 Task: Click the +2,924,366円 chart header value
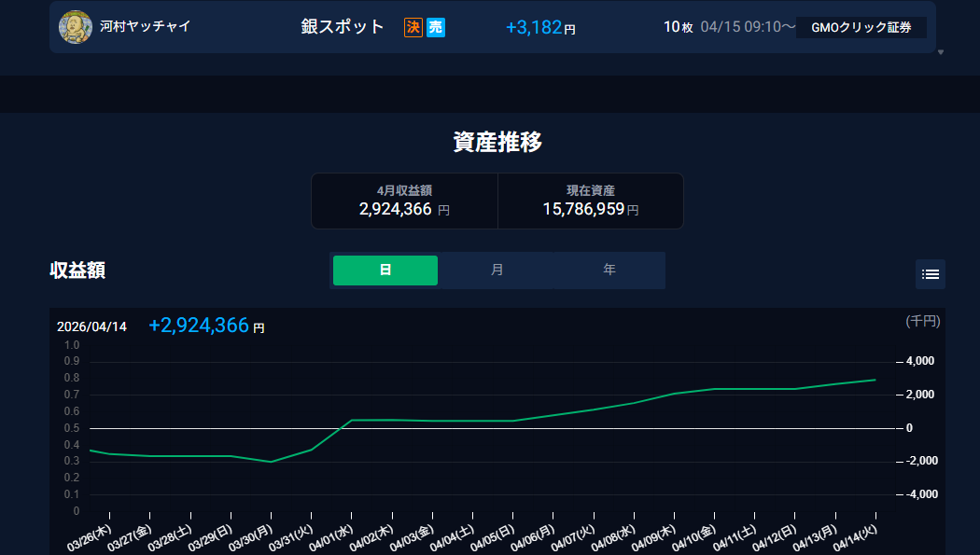point(206,326)
